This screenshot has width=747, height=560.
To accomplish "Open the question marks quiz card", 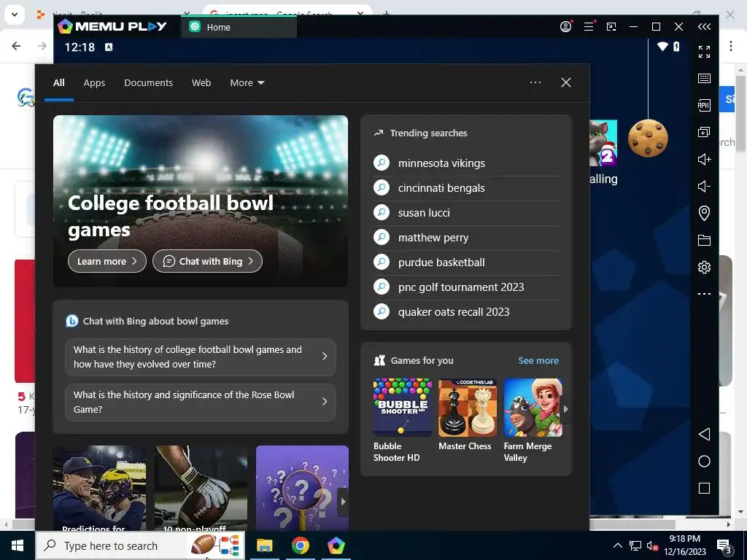I will [x=302, y=488].
